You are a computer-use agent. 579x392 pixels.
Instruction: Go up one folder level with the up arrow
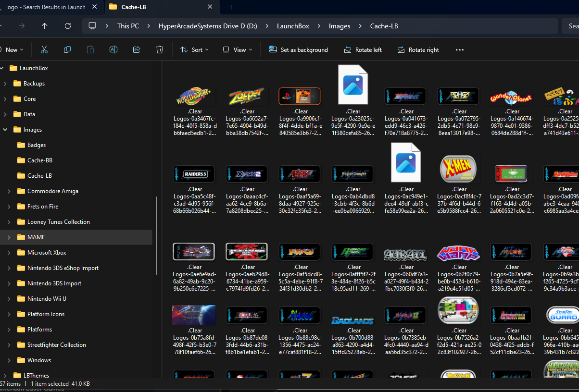tap(45, 26)
